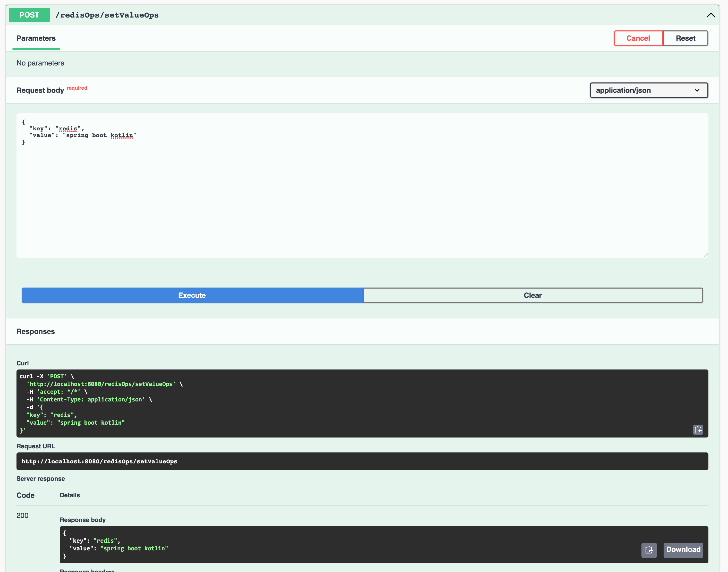Clear the server response
The height and width of the screenshot is (572, 728).
point(532,295)
